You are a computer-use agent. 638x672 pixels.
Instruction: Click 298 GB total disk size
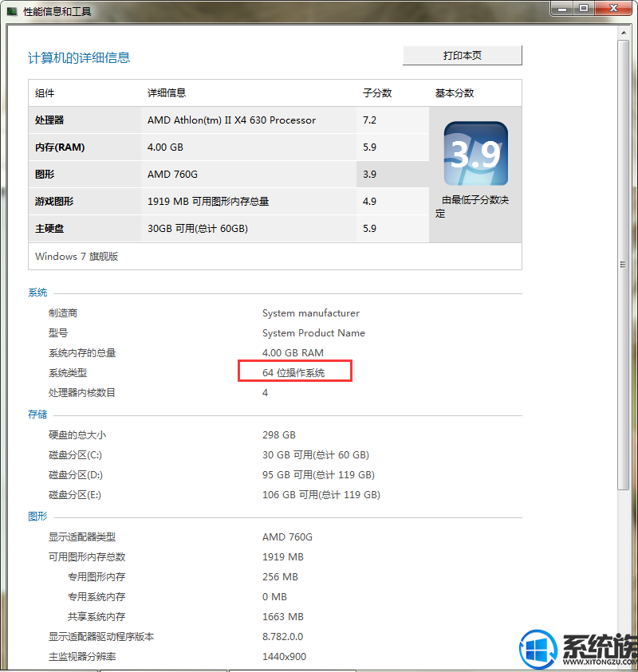[x=279, y=434]
